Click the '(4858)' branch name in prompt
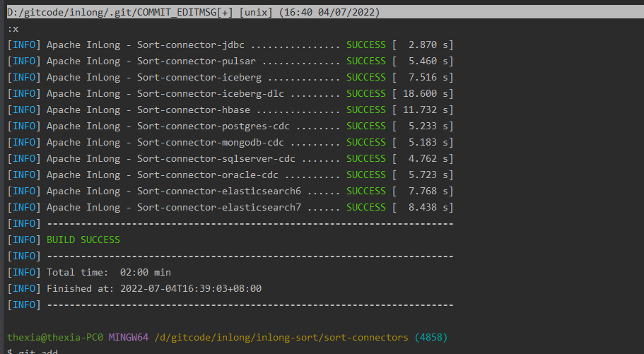The image size is (644, 354). (431, 338)
